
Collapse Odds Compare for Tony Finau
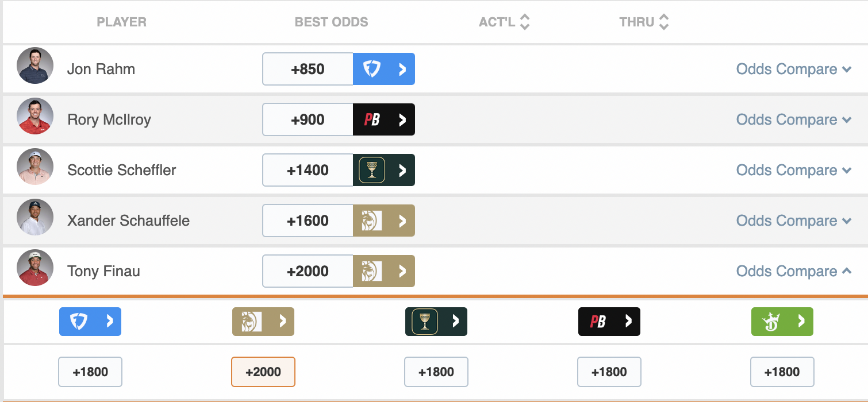coord(794,271)
